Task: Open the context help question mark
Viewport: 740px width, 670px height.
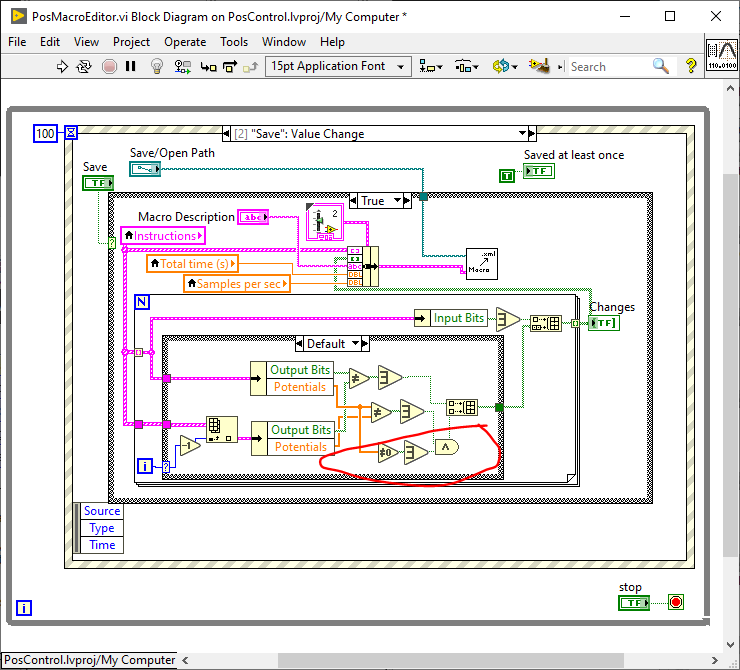Action: click(x=691, y=66)
